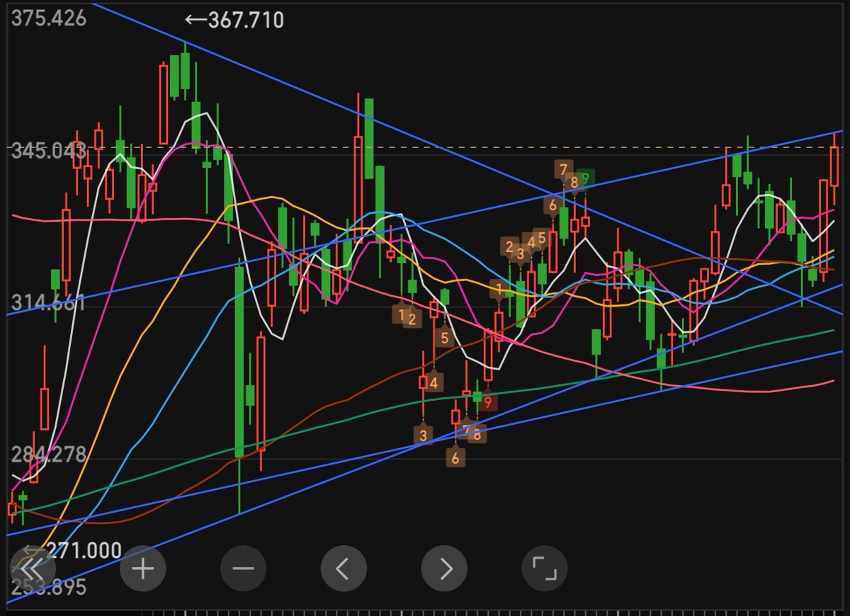Shift chart to earlier candles with left arrow
This screenshot has height=616, width=850.
point(344,568)
